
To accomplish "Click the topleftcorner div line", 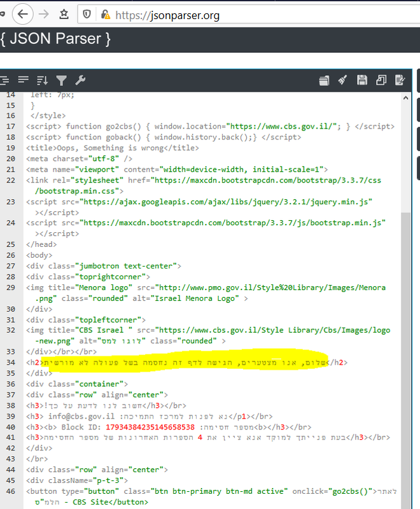I will coord(86,320).
